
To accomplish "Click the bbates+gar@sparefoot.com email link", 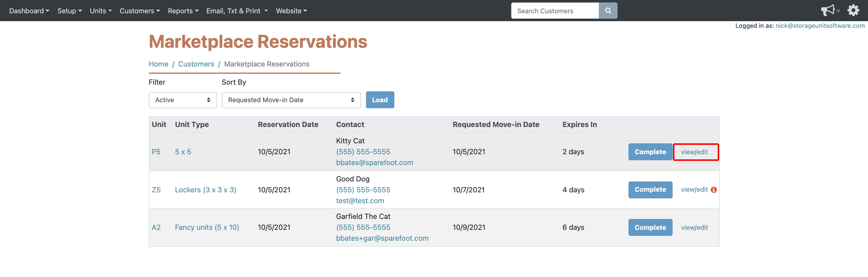I will pos(382,238).
